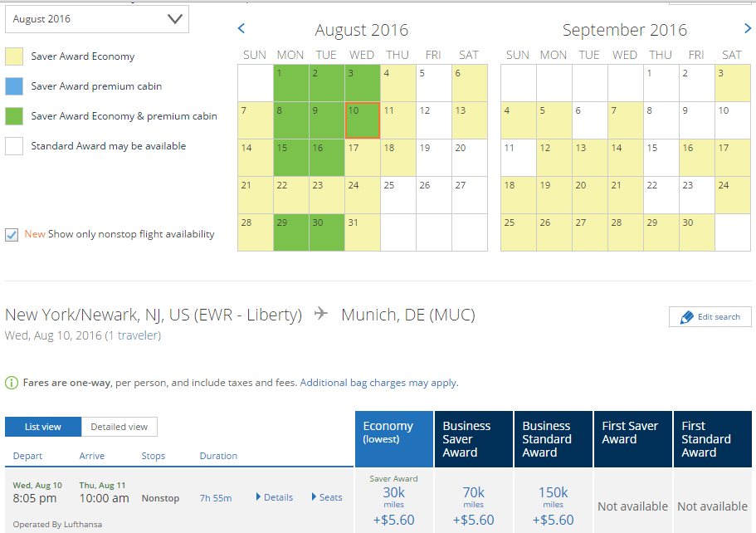Click the info icon beside fares notice
This screenshot has width=756, height=533.
tap(11, 383)
